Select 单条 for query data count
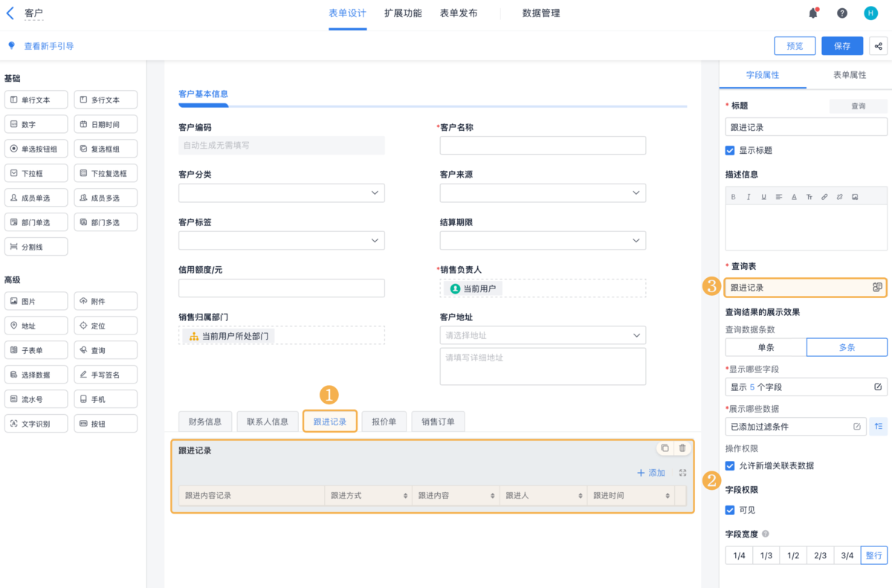Image resolution: width=892 pixels, height=588 pixels. (x=766, y=347)
